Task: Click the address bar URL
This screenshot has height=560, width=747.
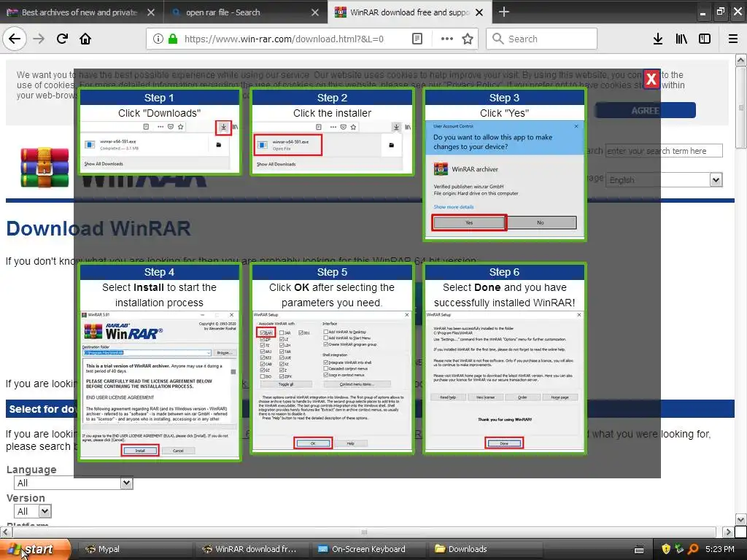Action: pyautogui.click(x=284, y=39)
